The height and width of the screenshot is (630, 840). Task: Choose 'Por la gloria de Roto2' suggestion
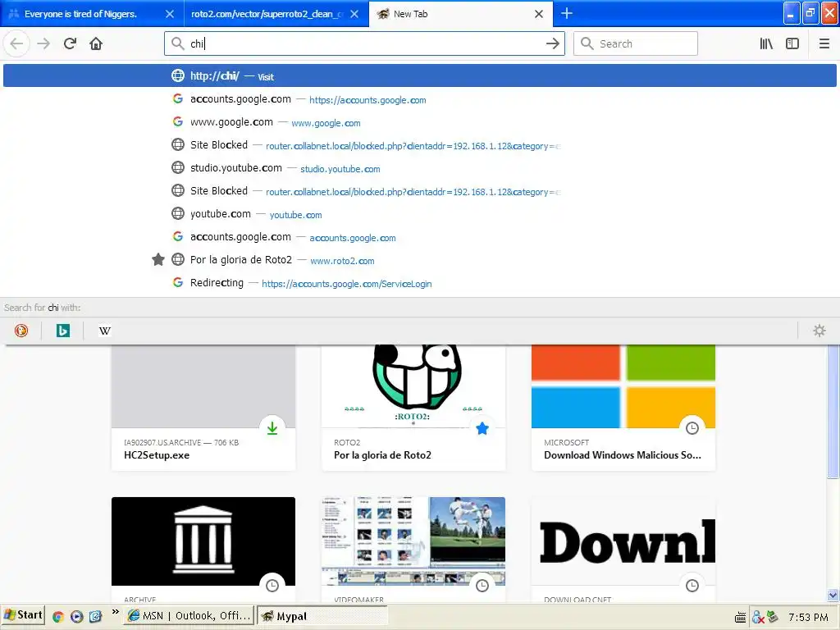point(419,260)
